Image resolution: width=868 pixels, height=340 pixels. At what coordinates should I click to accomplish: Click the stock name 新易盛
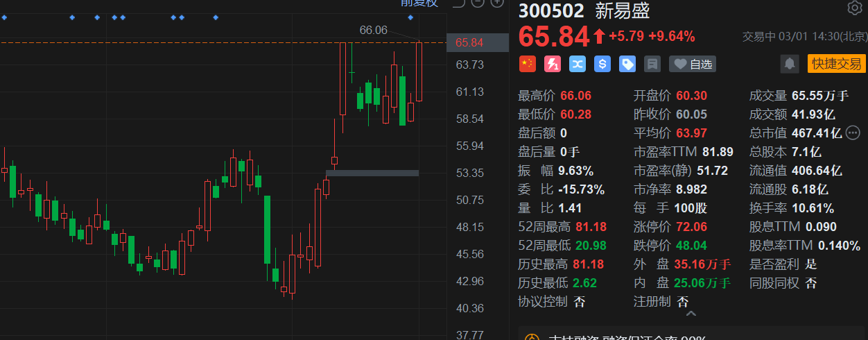tap(623, 10)
